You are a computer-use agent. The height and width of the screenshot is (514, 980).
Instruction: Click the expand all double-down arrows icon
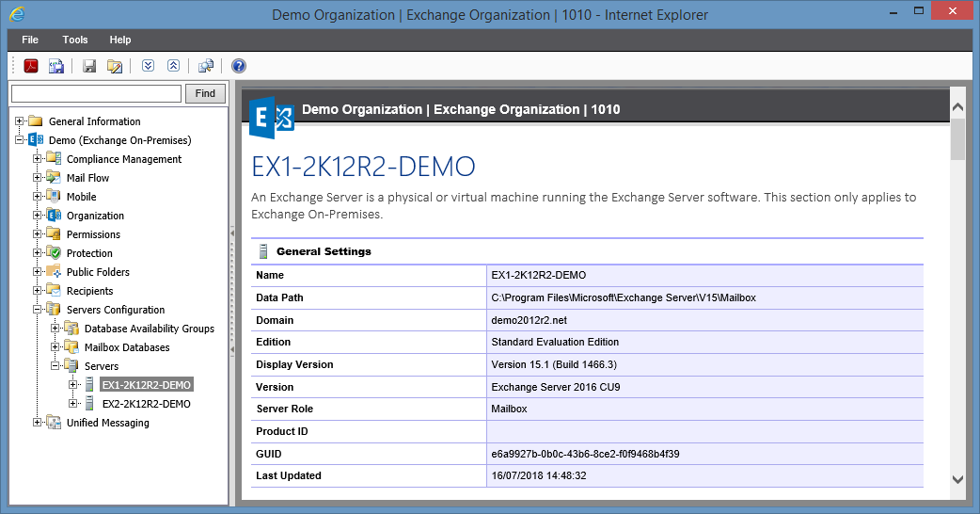point(148,66)
